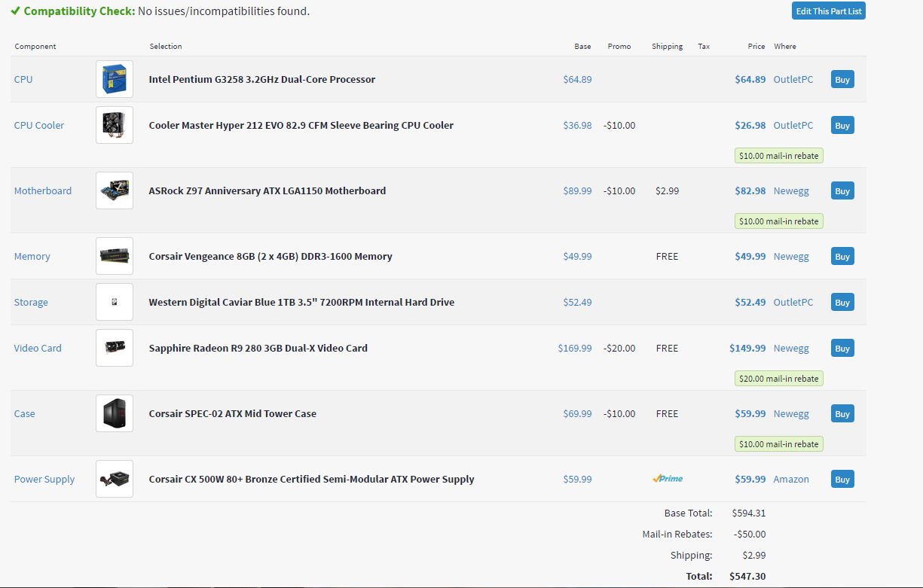Open Corsair SPEC-02 ATX Mid Tower name

[x=233, y=413]
